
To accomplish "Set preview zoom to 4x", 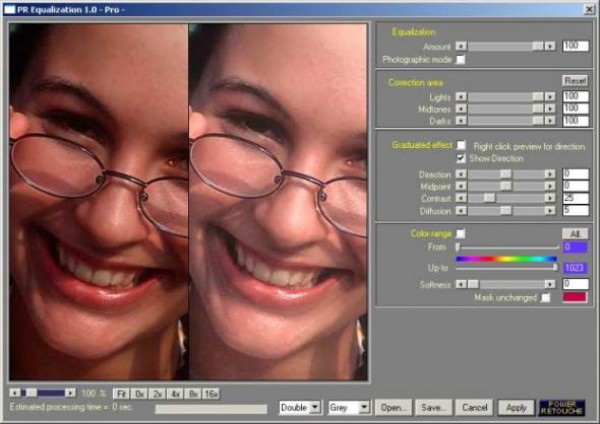I will coord(177,393).
